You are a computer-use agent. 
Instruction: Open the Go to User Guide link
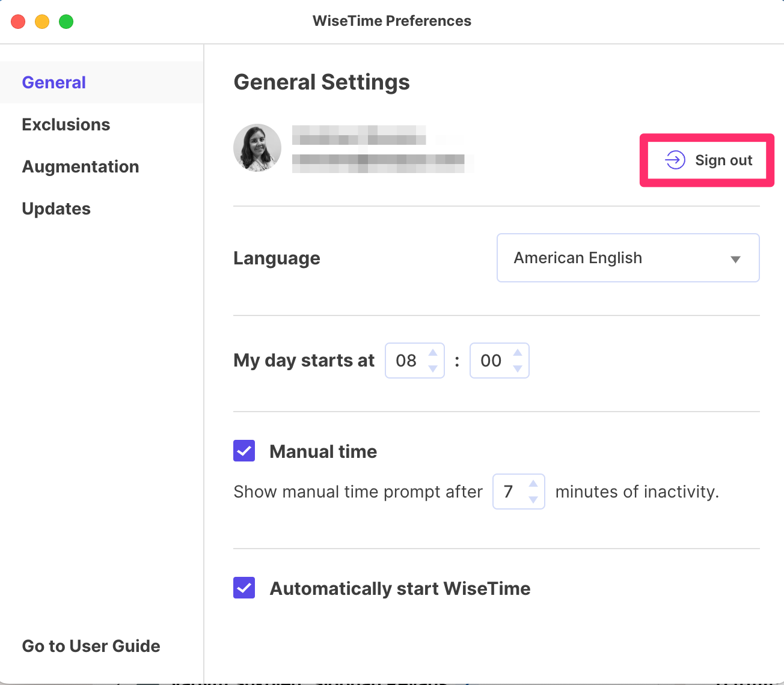[x=91, y=646]
